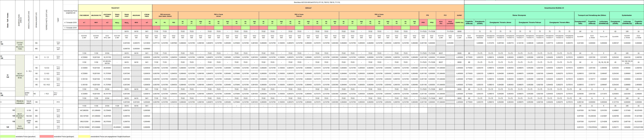Select the MIS3 cell
The image size is (644, 140).
point(136,23)
